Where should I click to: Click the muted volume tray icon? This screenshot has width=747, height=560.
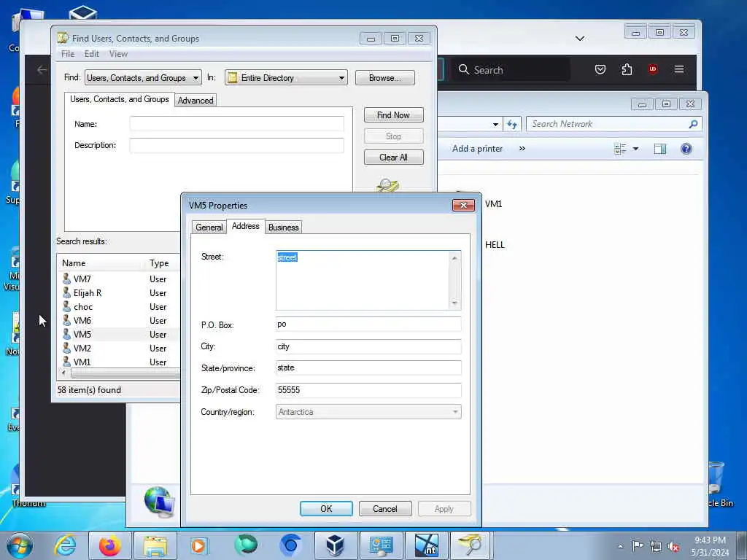[673, 546]
